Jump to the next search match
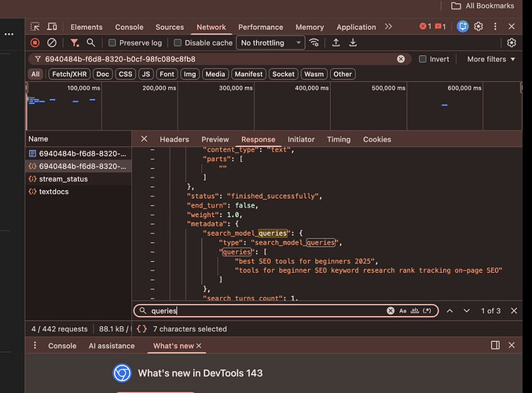The width and height of the screenshot is (532, 393). tap(467, 311)
